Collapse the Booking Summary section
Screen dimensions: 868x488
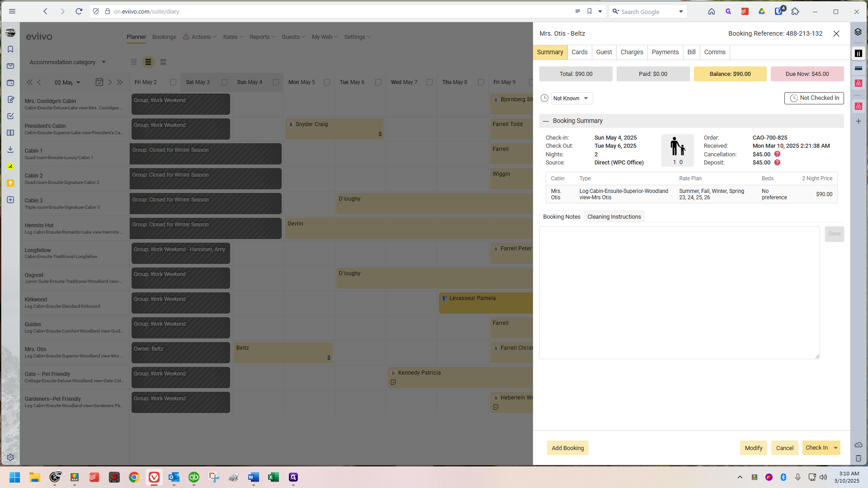[546, 121]
